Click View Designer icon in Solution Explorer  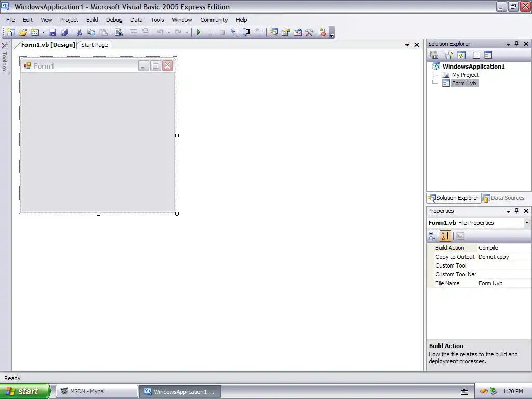pyautogui.click(x=488, y=55)
